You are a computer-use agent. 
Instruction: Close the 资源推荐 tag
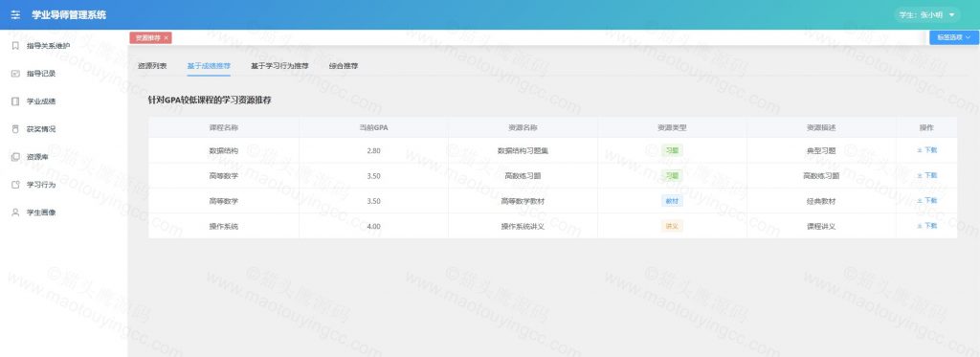coord(166,38)
